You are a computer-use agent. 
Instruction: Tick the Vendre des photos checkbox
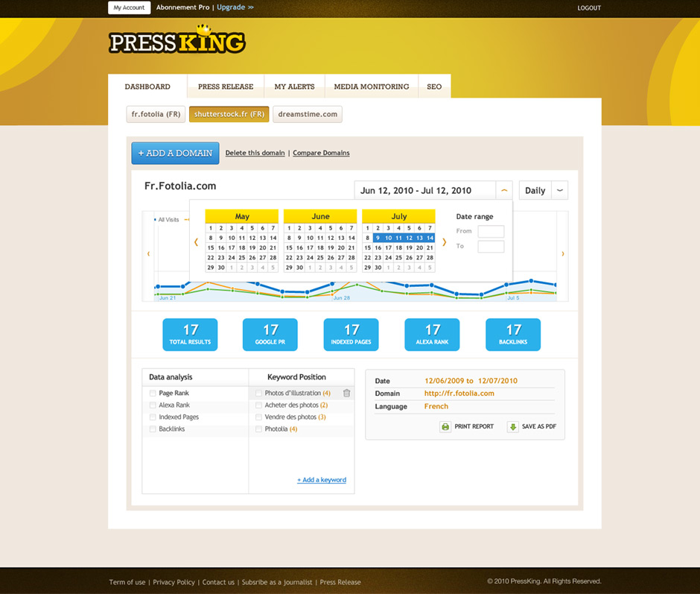(258, 417)
